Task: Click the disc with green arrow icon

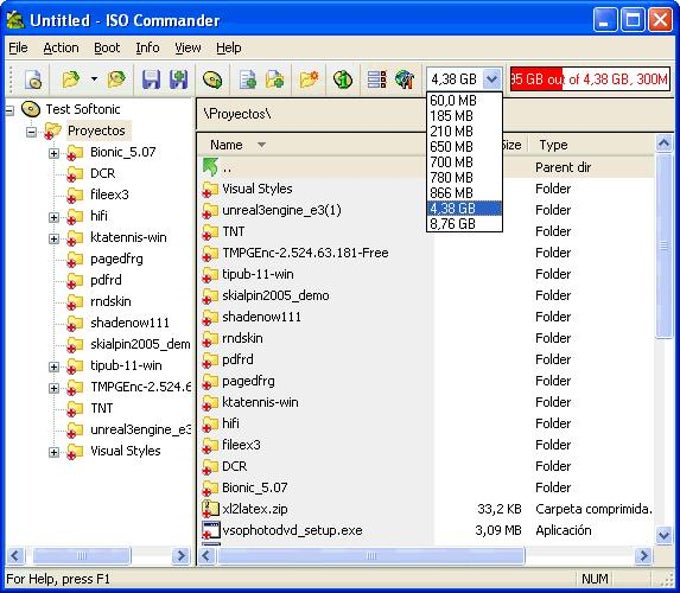Action: click(x=212, y=79)
